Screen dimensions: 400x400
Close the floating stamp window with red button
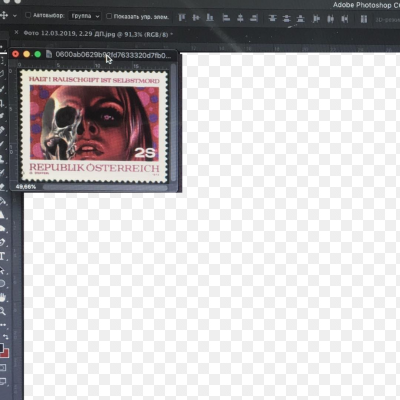pos(15,54)
